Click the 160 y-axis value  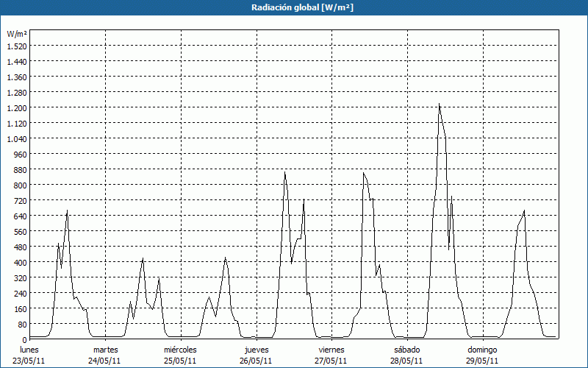(x=21, y=308)
